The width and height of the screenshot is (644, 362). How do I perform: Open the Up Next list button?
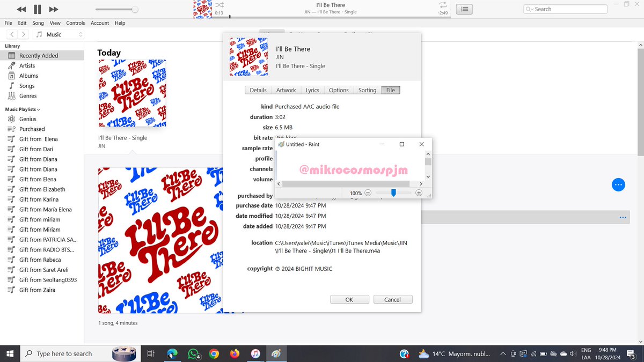click(465, 9)
